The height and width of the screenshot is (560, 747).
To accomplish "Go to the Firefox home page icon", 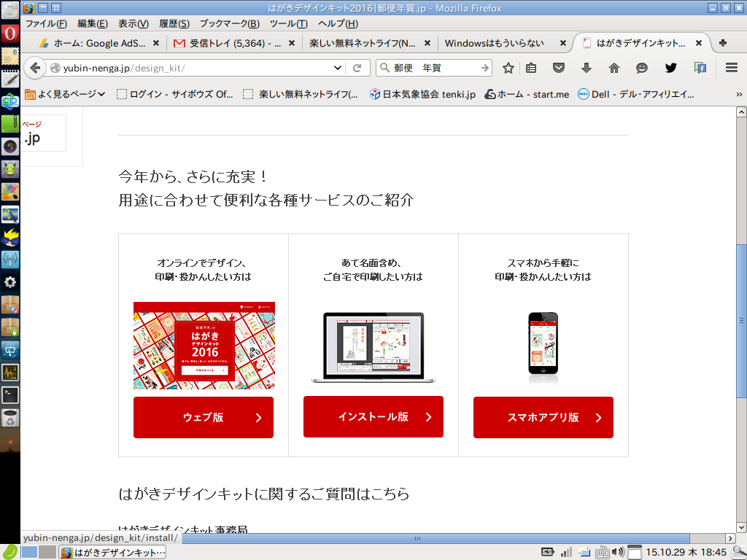I will tap(614, 68).
